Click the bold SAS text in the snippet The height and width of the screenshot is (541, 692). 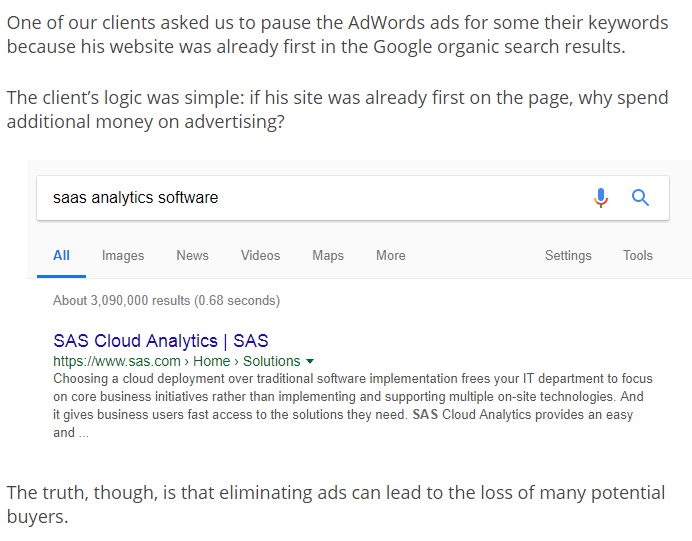[x=425, y=415]
